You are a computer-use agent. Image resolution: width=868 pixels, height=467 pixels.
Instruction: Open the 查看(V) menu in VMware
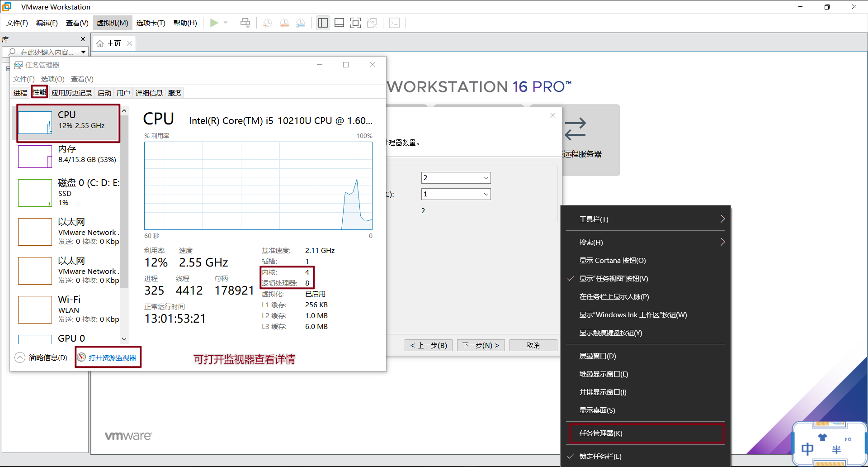(77, 23)
